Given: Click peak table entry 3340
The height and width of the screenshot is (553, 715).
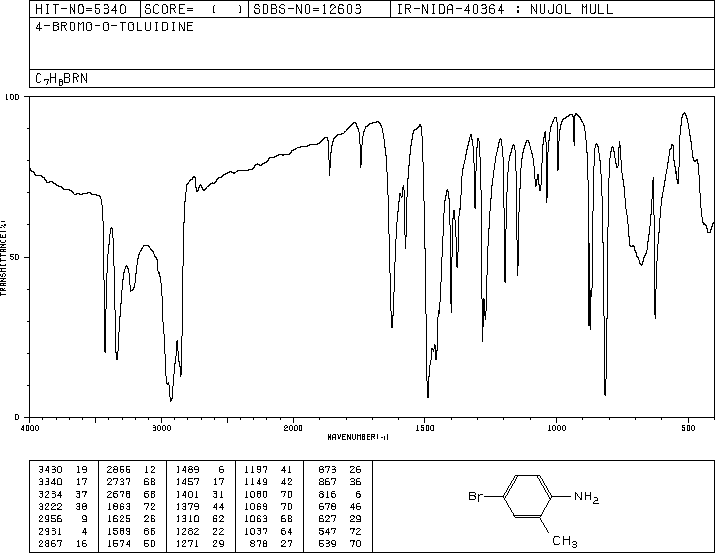Looking at the screenshot, I should pyautogui.click(x=51, y=482).
